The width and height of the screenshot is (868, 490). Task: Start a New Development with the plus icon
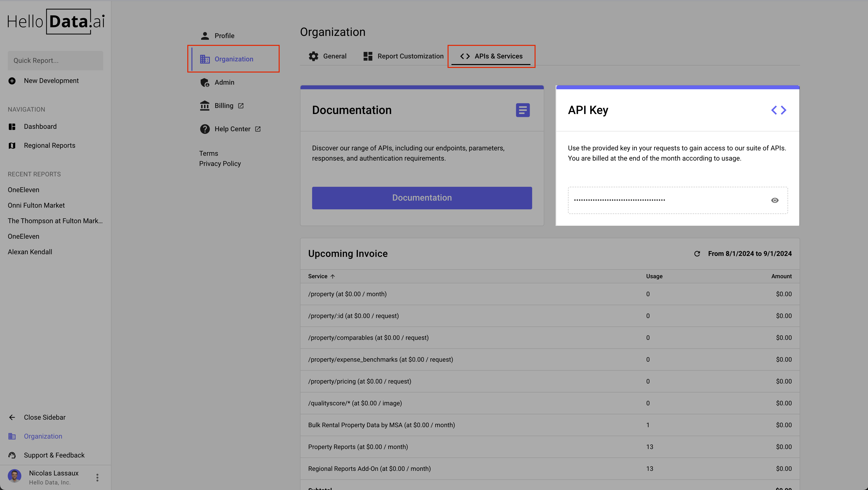12,81
